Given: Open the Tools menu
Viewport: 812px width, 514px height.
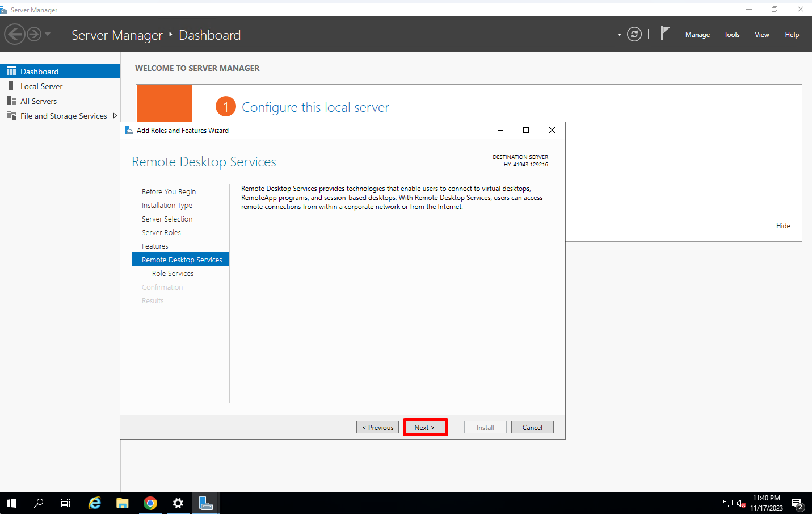Looking at the screenshot, I should tap(731, 34).
